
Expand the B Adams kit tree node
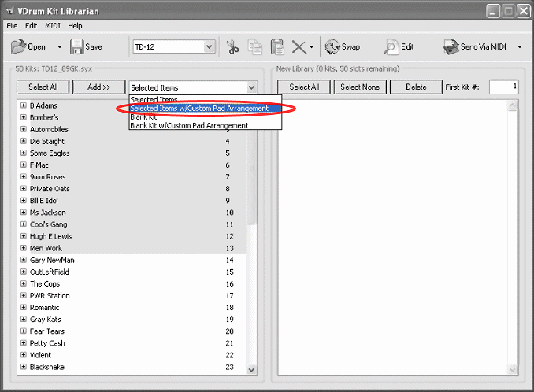24,105
